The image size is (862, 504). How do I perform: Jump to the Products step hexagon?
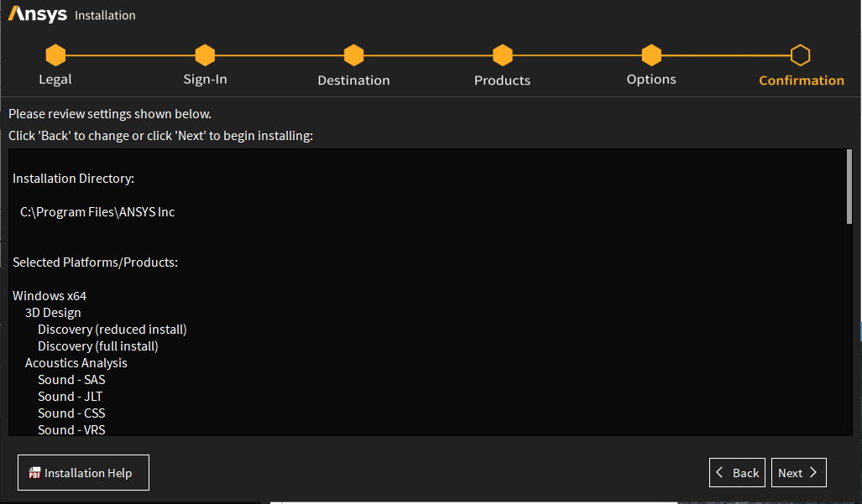[x=502, y=55]
